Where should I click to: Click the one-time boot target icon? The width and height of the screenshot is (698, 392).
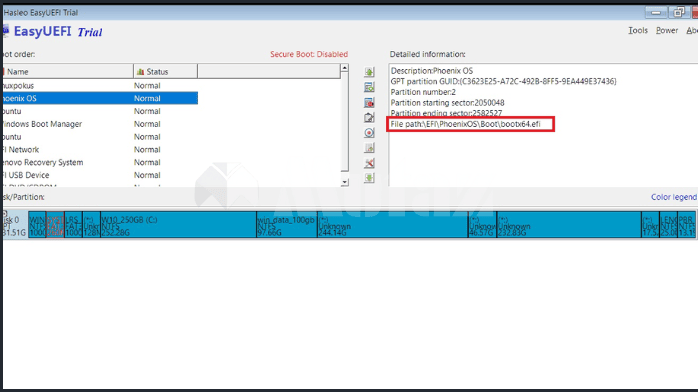tap(369, 133)
